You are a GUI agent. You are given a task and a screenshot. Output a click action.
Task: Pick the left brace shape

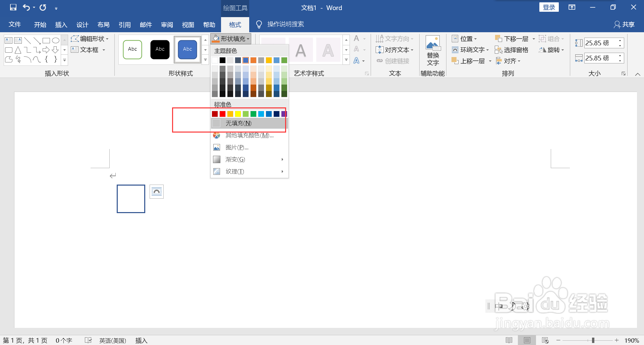click(x=46, y=59)
